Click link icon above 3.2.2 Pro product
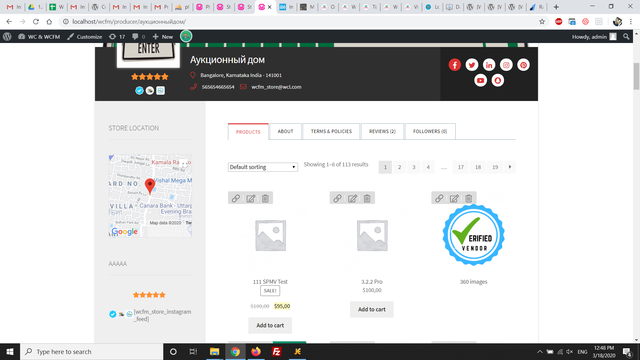640x360 pixels. 338,198
